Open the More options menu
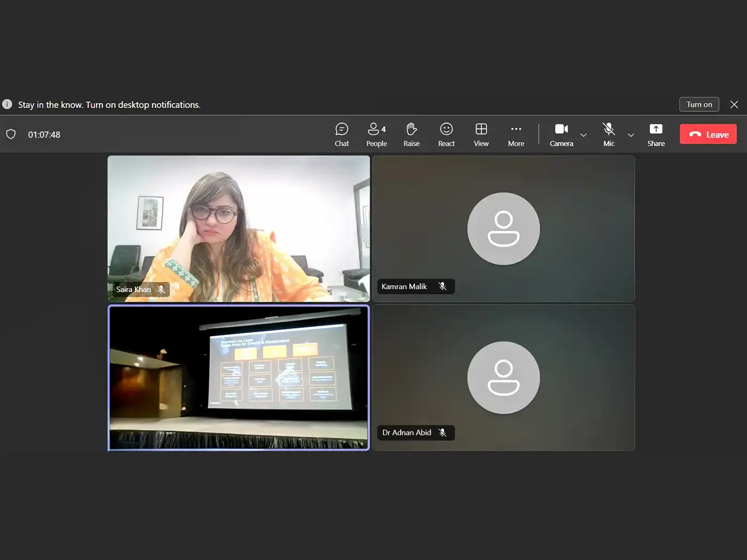 [x=516, y=134]
